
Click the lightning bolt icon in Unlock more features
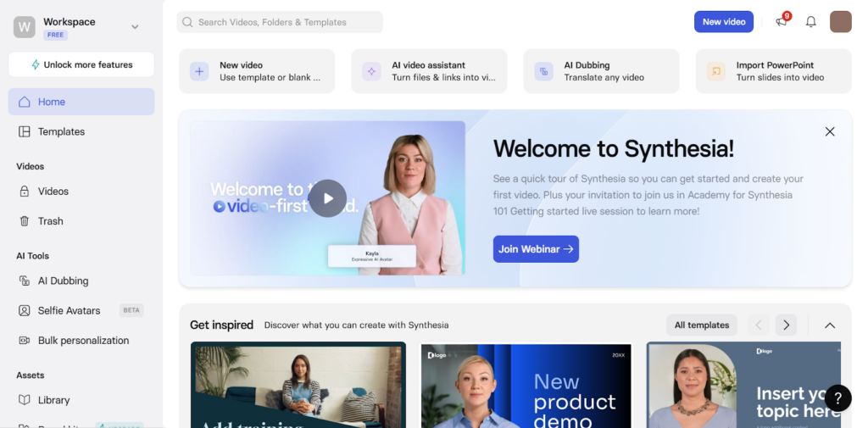[36, 64]
